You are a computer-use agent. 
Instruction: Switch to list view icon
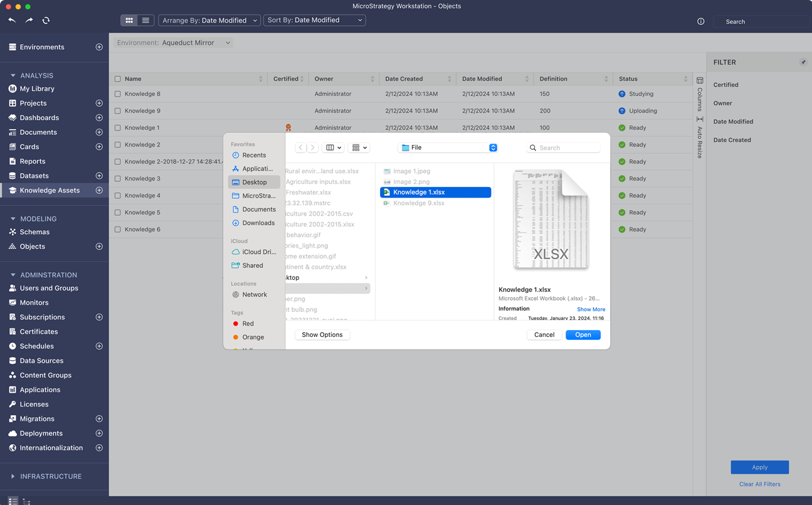click(145, 20)
